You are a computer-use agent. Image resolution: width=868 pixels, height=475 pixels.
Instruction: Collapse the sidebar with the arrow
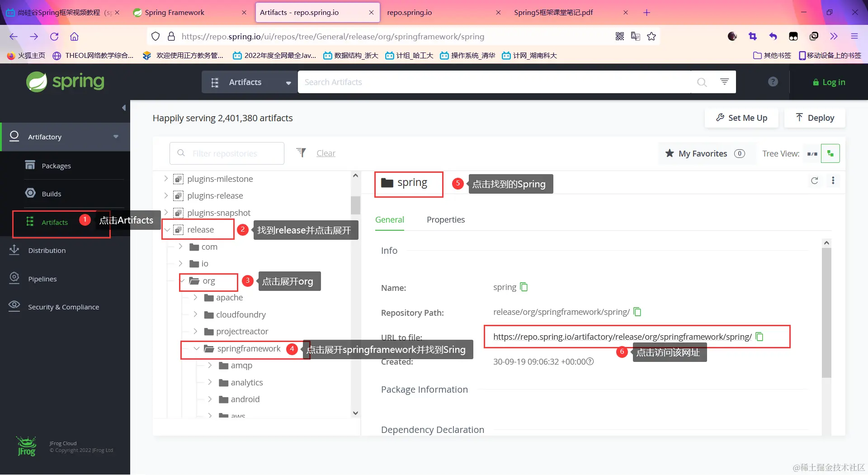[124, 108]
